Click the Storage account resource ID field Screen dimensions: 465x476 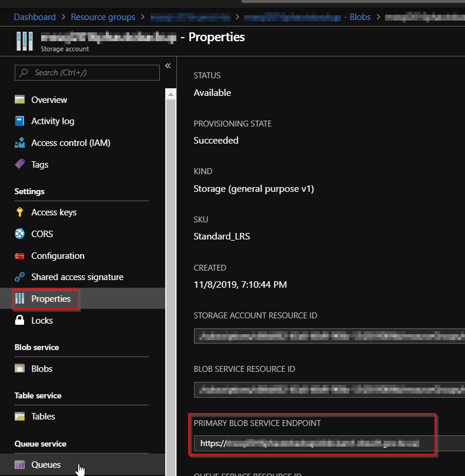[x=329, y=336]
